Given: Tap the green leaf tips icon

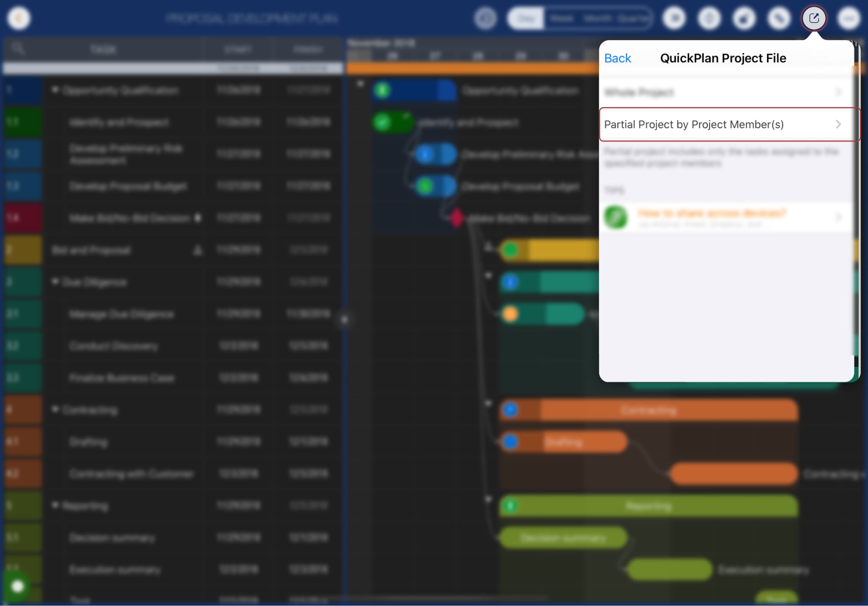Looking at the screenshot, I should coord(615,217).
